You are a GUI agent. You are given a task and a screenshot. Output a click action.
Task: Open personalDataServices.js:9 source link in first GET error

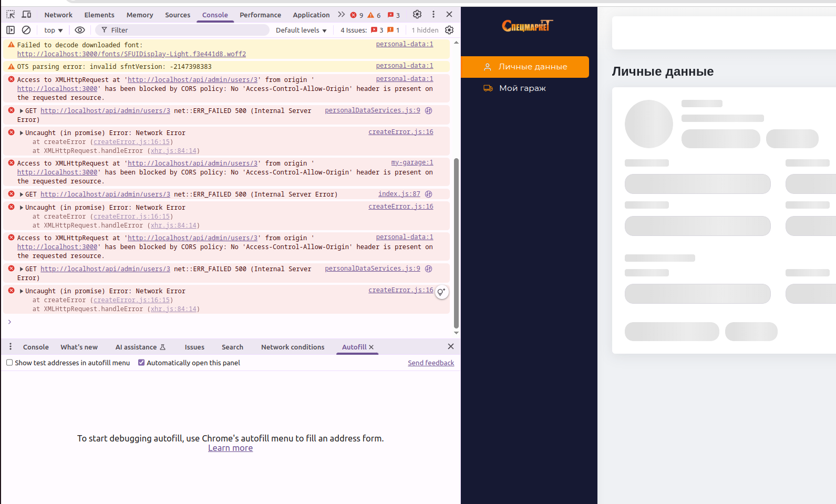(x=373, y=110)
